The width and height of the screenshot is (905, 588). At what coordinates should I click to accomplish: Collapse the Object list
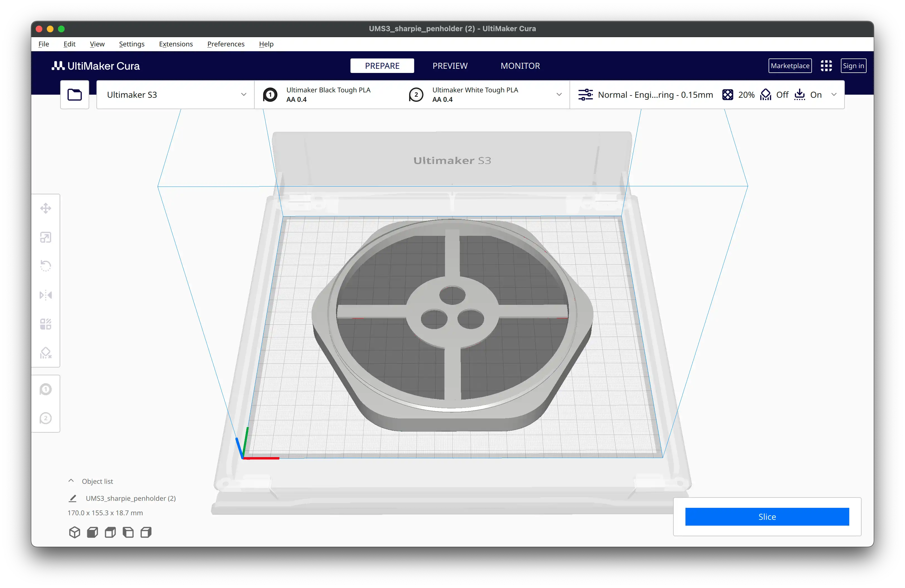click(x=71, y=481)
